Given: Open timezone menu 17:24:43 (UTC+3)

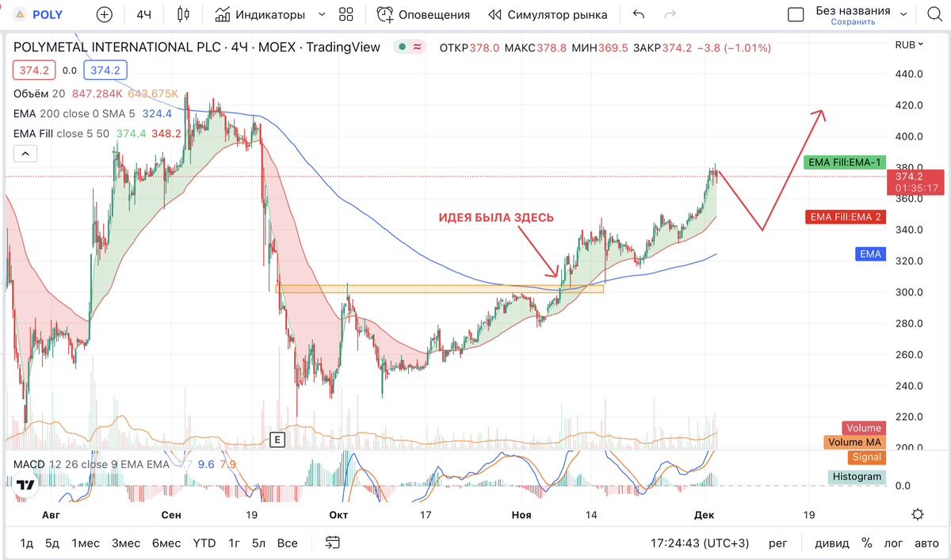Looking at the screenshot, I should 700,543.
